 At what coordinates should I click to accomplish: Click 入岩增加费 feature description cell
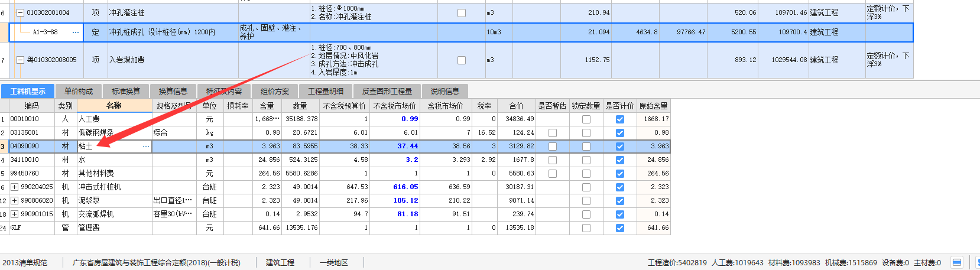click(373, 60)
